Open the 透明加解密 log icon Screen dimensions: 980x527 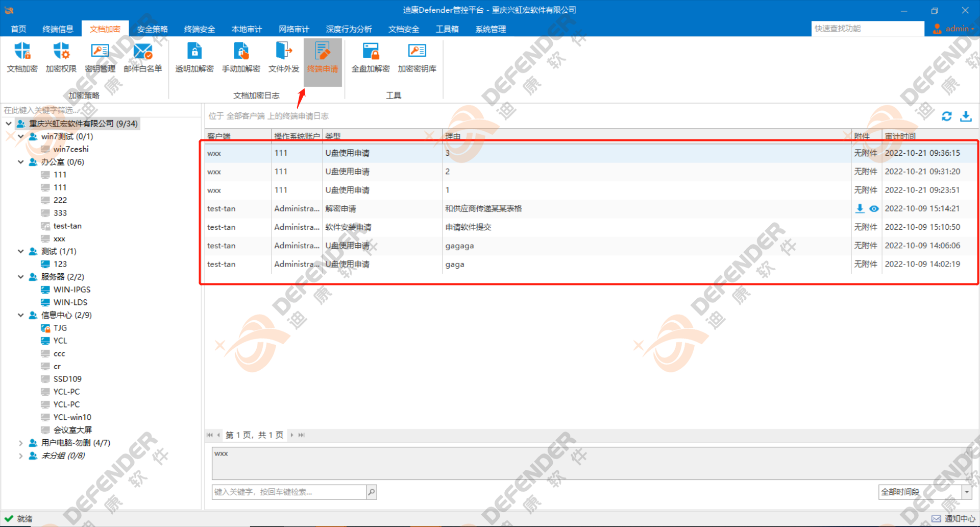point(194,57)
